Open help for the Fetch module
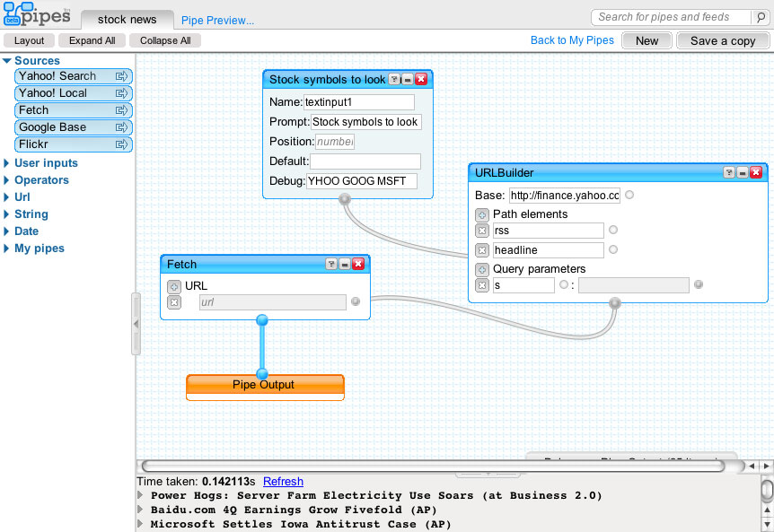774x532 pixels. 331,264
